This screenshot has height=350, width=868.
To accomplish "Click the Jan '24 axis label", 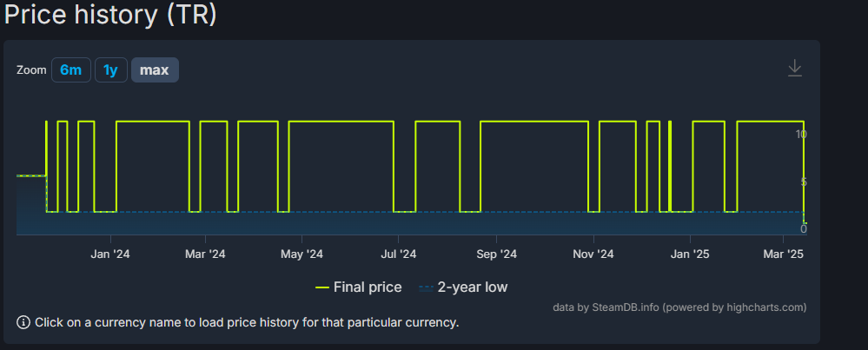I will (110, 254).
